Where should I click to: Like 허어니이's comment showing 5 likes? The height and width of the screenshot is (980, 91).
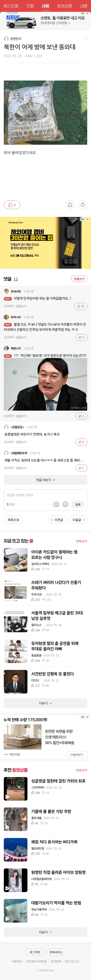81,337
